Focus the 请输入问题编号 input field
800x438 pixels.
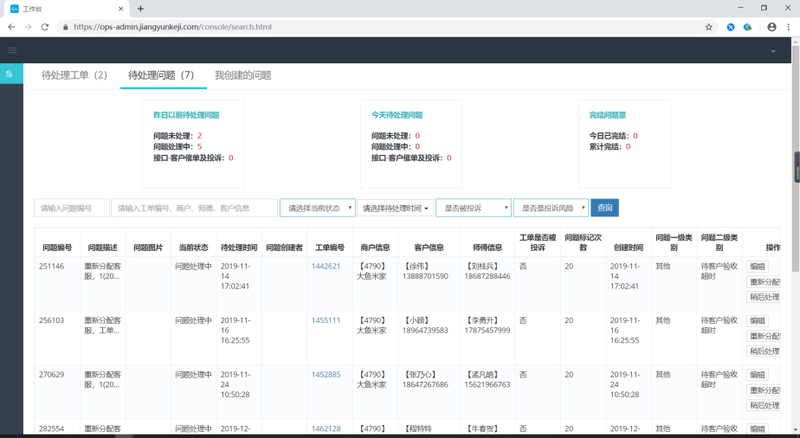[71, 208]
